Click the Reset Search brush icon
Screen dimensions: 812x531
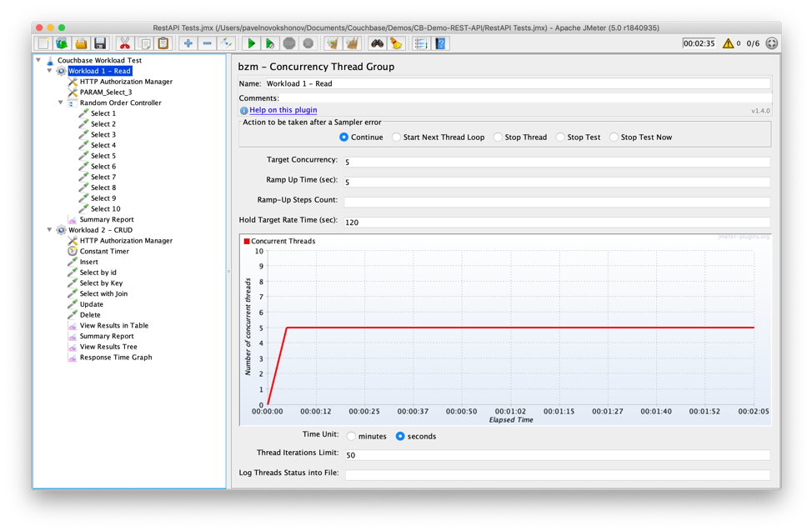396,43
